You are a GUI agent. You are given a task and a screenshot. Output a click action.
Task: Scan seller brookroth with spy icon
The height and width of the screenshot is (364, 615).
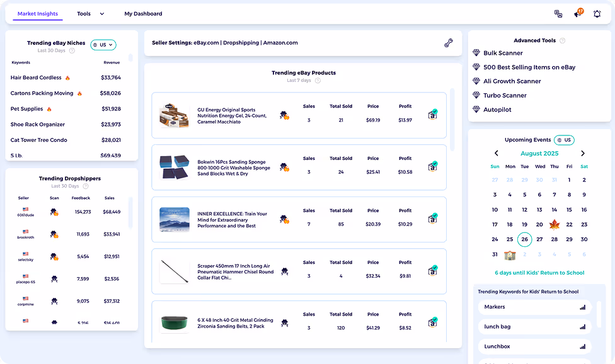(x=54, y=235)
